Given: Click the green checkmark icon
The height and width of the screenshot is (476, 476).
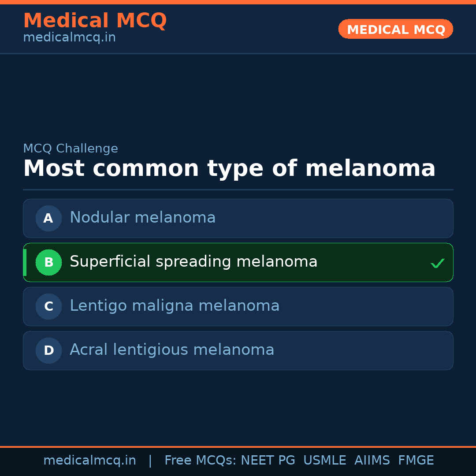Looking at the screenshot, I should (x=437, y=263).
